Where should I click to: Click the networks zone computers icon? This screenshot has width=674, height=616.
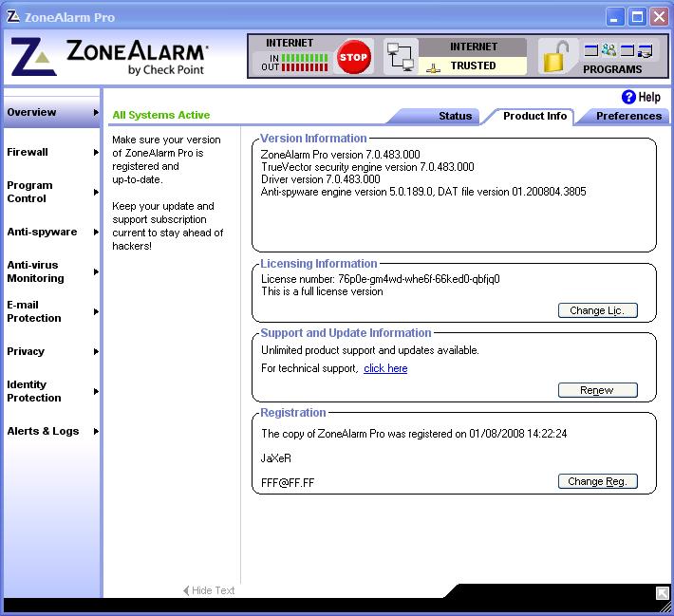(x=401, y=58)
